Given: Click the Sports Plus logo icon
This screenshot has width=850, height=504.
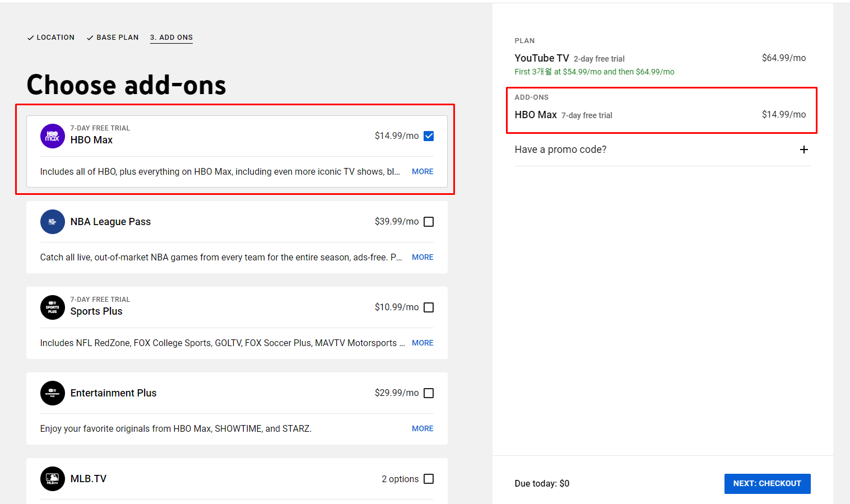Looking at the screenshot, I should pos(53,307).
